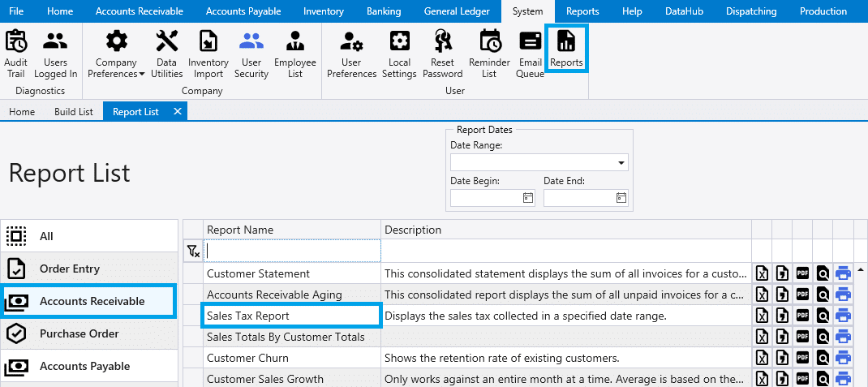
Task: Export Accounts Receivable Aging to Excel
Action: [763, 295]
